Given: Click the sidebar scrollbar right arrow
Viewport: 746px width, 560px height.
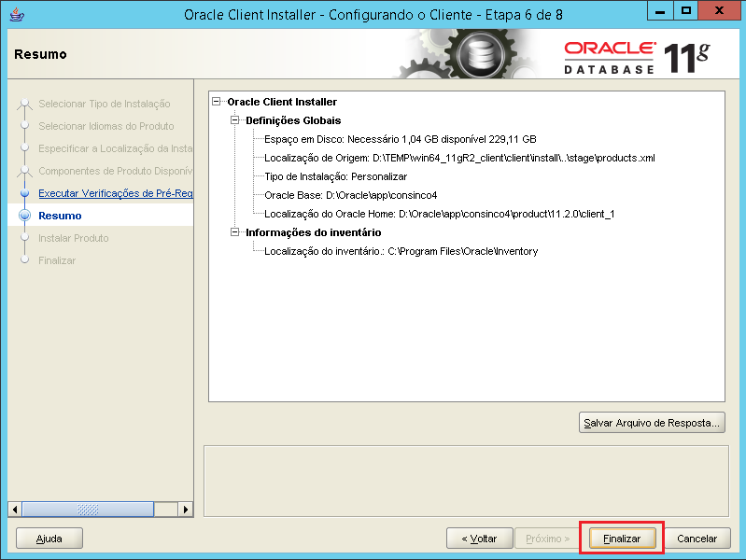Looking at the screenshot, I should tap(186, 510).
